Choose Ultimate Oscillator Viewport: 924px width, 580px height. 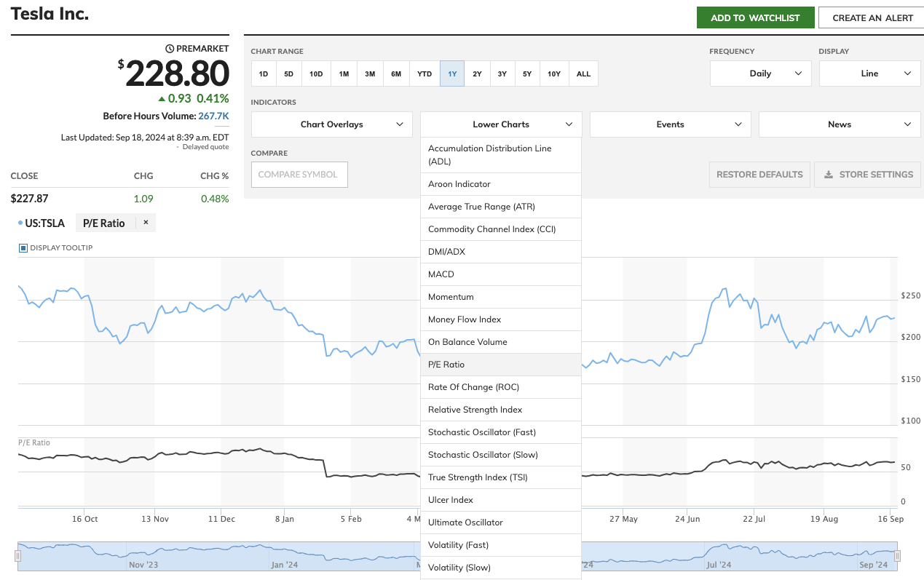(x=501, y=523)
